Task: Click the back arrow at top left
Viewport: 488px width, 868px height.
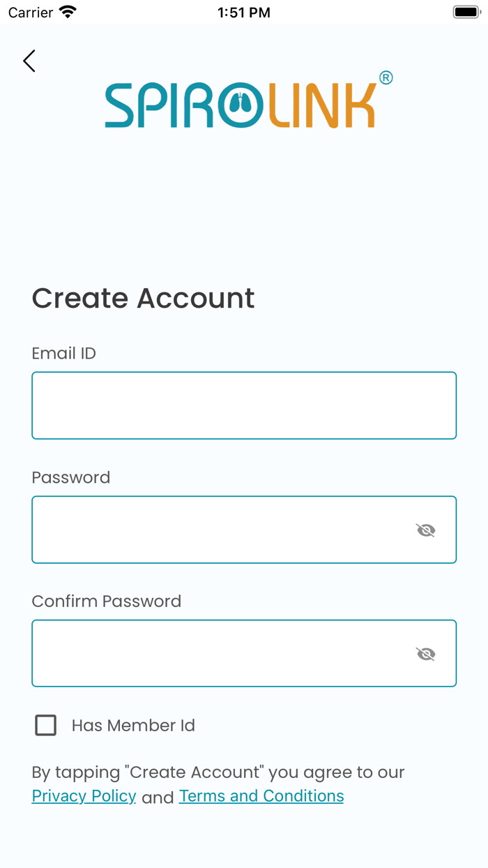Action: (29, 61)
